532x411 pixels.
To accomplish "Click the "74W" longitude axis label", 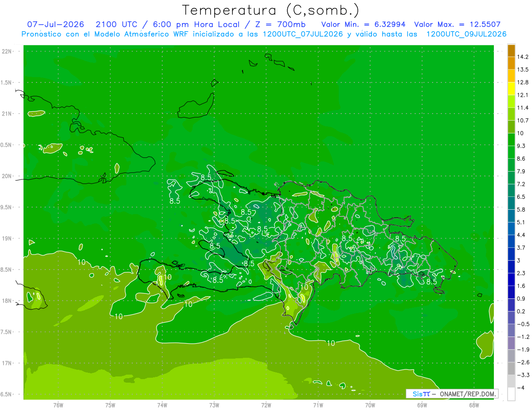I will pos(162,406).
